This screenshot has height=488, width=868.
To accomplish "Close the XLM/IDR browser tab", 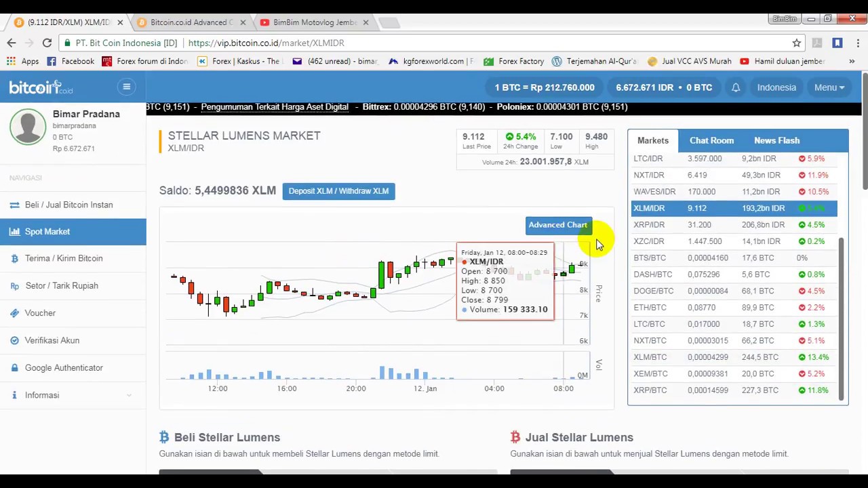I will [120, 22].
